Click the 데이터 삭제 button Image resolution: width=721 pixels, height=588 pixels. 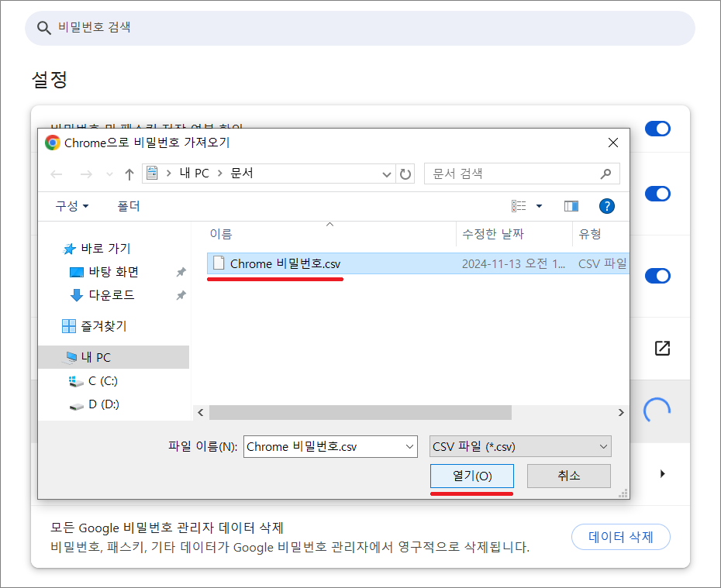click(x=621, y=537)
